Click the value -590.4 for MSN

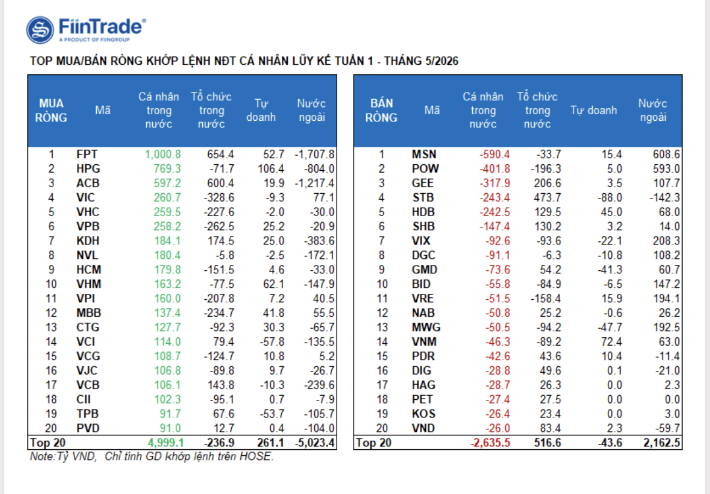coord(494,154)
